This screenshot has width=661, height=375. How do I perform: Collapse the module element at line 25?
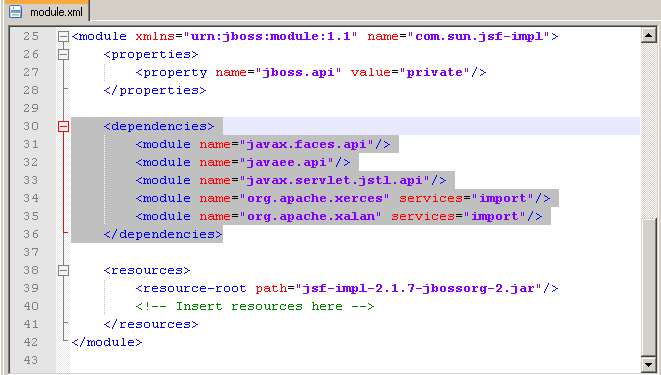63,37
